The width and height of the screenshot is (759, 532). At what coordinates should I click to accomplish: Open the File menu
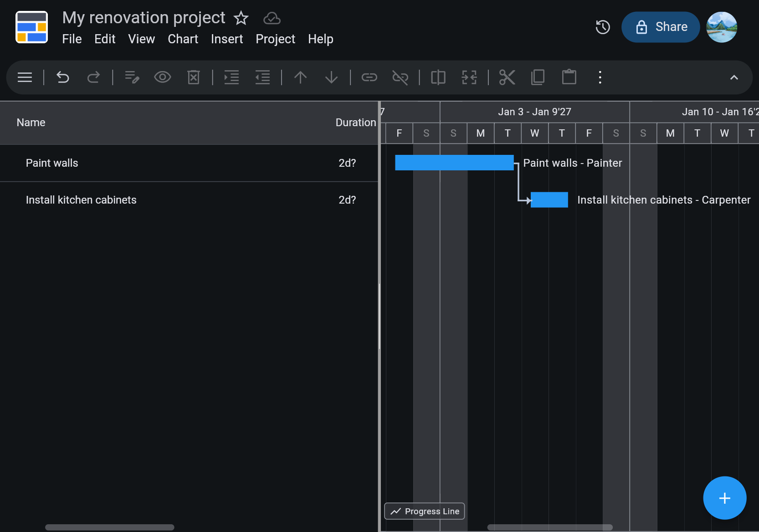(72, 39)
